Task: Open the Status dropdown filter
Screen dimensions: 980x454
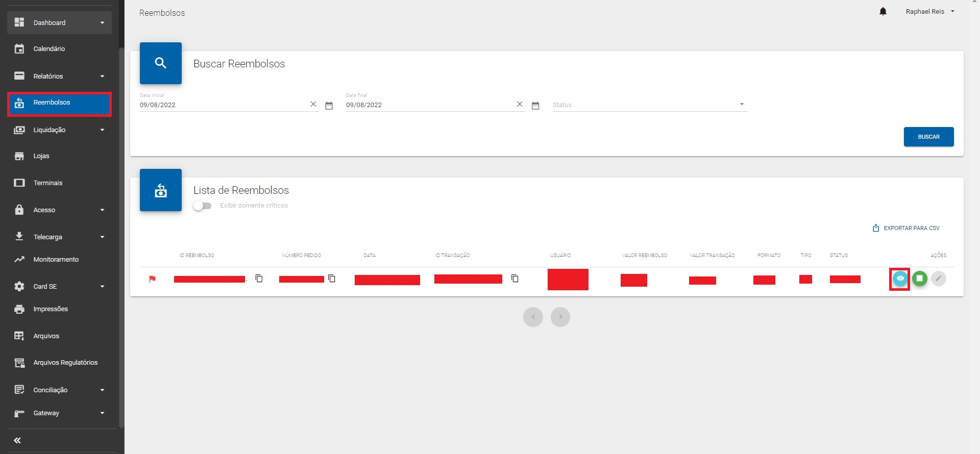Action: 649,105
